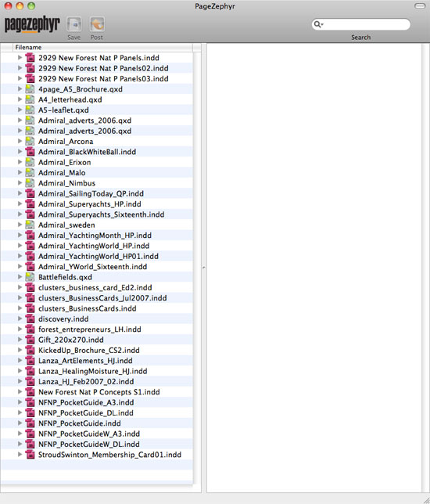The image size is (430, 504).
Task: Select the Admiral_Nimbus filename
Action: [66, 183]
